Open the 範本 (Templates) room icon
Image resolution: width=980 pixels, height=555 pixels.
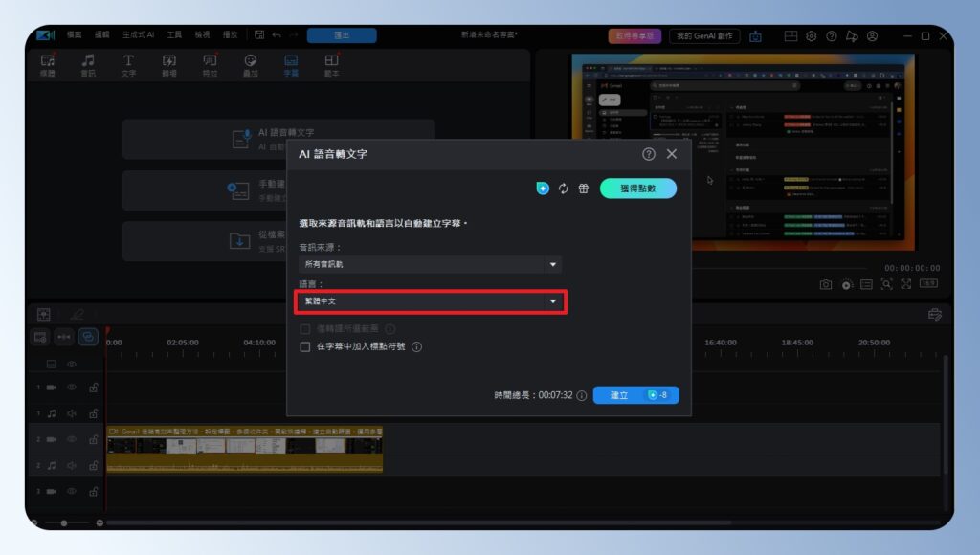pyautogui.click(x=333, y=62)
